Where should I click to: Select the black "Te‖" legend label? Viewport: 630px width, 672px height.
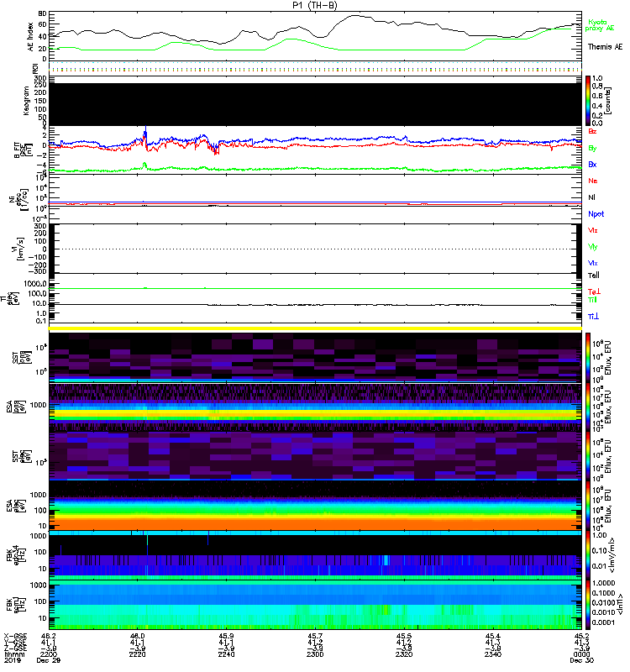pyautogui.click(x=593, y=276)
